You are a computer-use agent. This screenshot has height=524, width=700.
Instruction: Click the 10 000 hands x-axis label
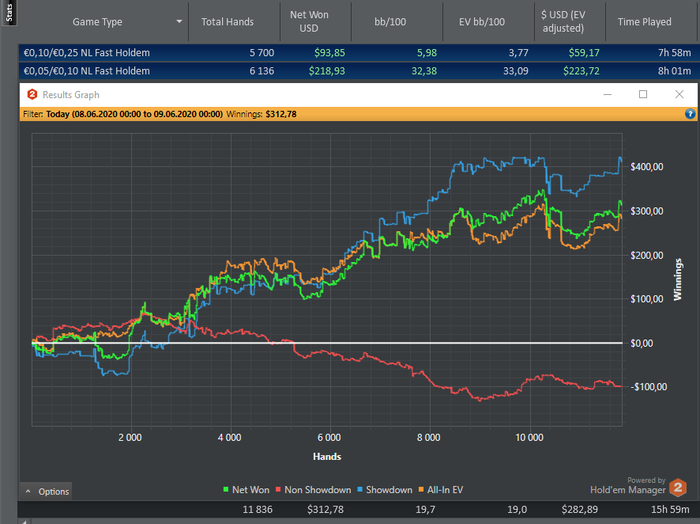tap(529, 437)
